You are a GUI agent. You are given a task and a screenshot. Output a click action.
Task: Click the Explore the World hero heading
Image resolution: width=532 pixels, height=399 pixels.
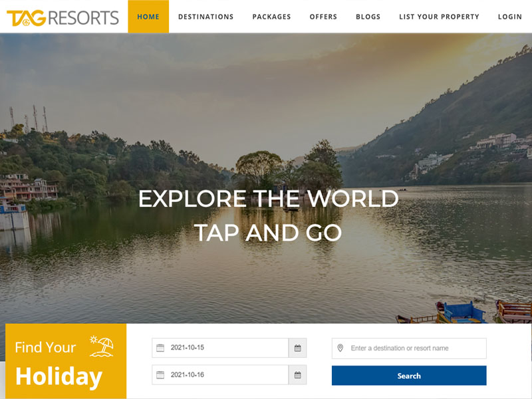[269, 198]
